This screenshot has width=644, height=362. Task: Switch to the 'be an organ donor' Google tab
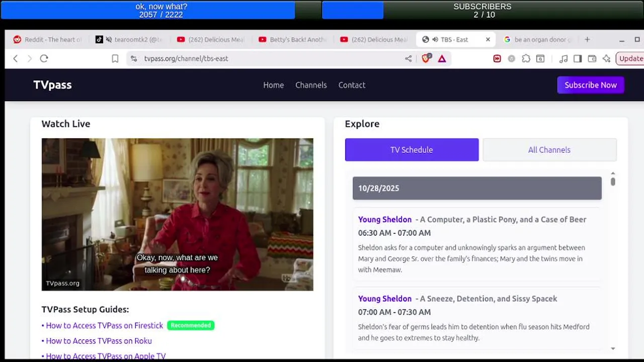coord(538,39)
